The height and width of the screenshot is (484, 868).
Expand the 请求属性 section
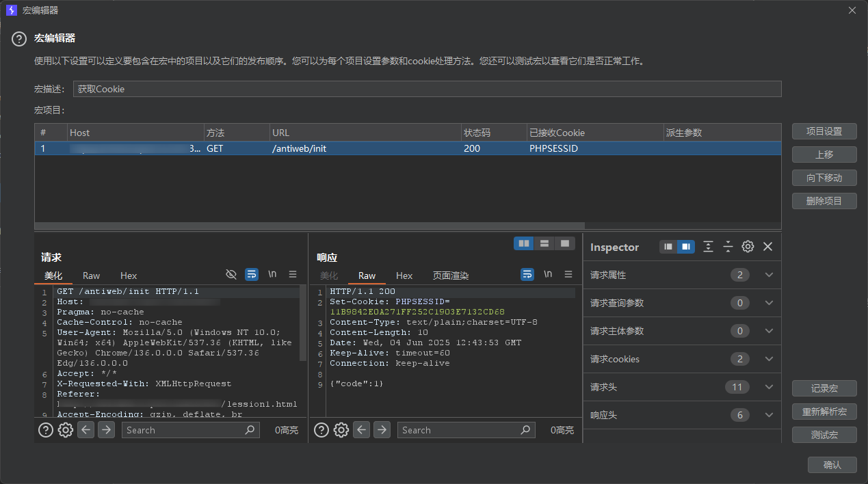(x=769, y=275)
